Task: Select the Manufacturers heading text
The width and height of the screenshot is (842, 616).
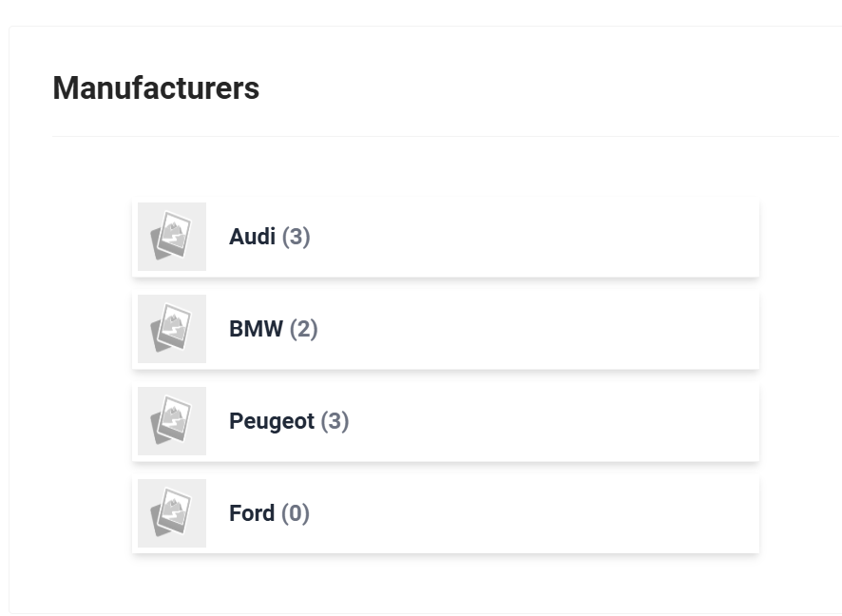Action: tap(156, 88)
